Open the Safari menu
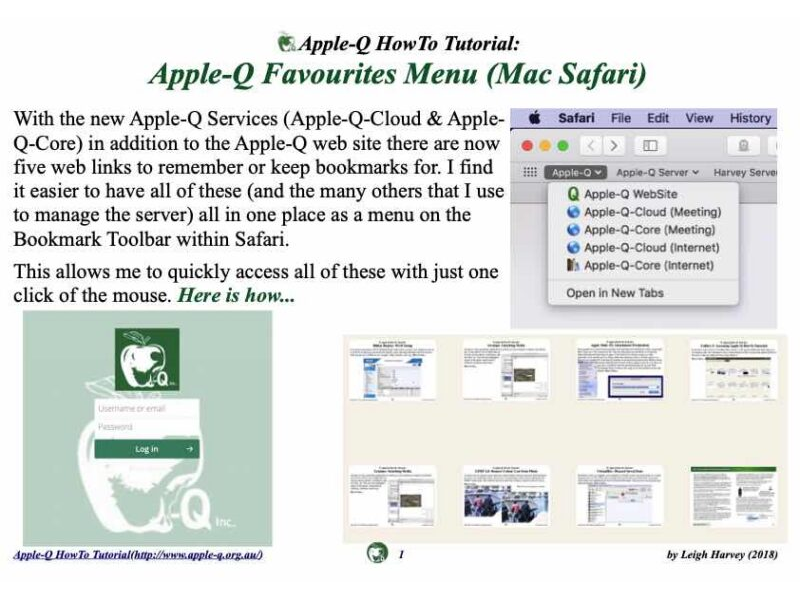Viewport: 800px width, 600px height. point(576,118)
